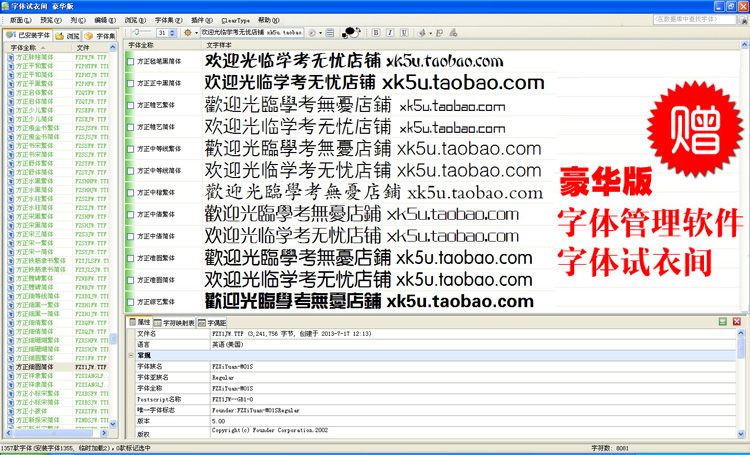Image resolution: width=750 pixels, height=455 pixels.
Task: Open the 版面 menu
Action: click(x=20, y=20)
